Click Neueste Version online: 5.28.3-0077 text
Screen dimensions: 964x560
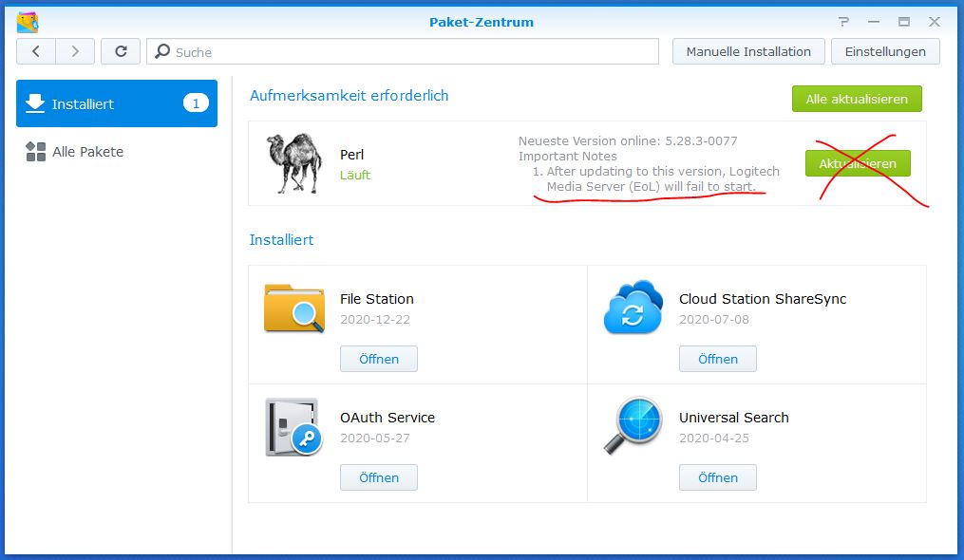coord(628,140)
